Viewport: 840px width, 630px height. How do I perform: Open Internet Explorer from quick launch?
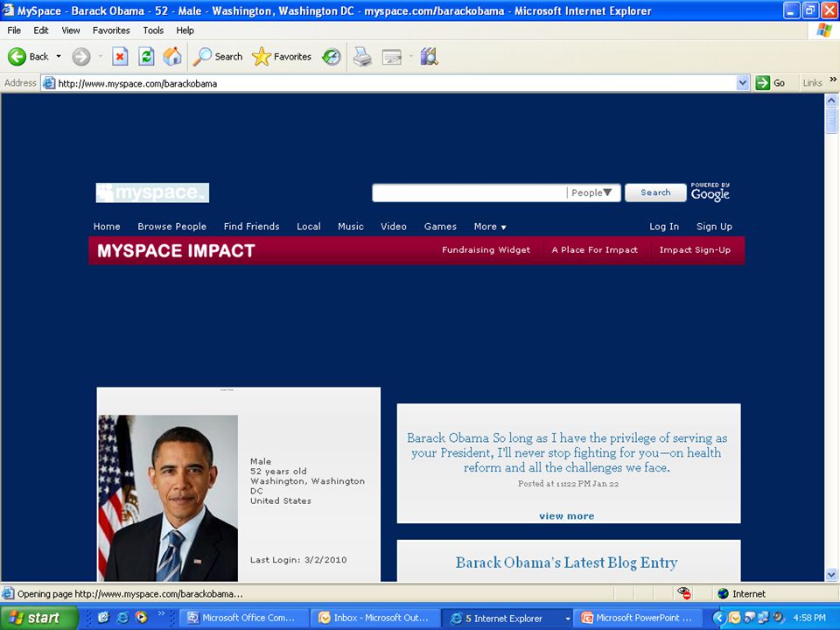pyautogui.click(x=122, y=617)
